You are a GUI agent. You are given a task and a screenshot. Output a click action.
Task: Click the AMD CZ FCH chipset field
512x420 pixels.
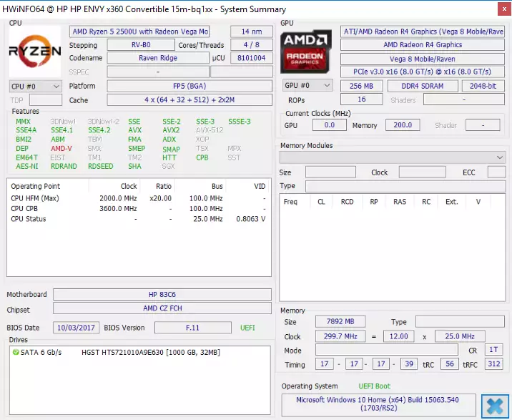point(162,308)
